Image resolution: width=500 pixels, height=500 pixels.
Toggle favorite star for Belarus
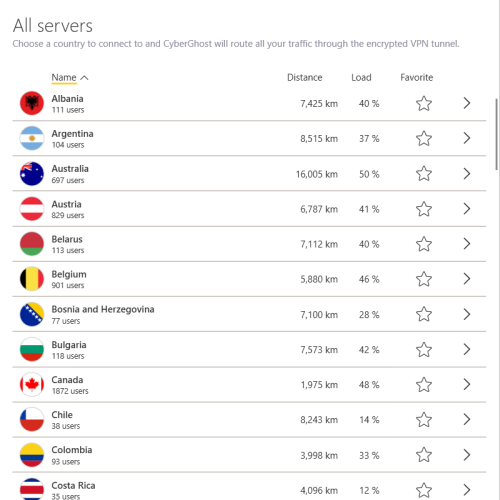[424, 244]
